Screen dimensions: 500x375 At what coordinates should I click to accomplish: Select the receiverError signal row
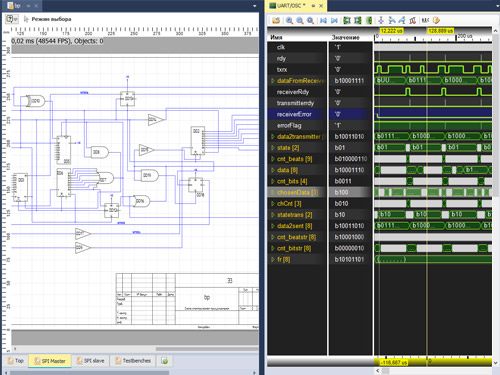pos(320,114)
